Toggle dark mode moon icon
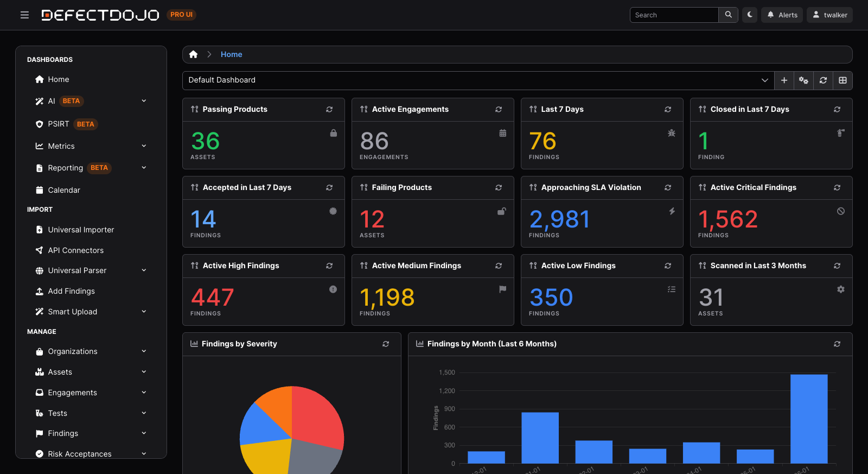Image resolution: width=868 pixels, height=474 pixels. 750,15
